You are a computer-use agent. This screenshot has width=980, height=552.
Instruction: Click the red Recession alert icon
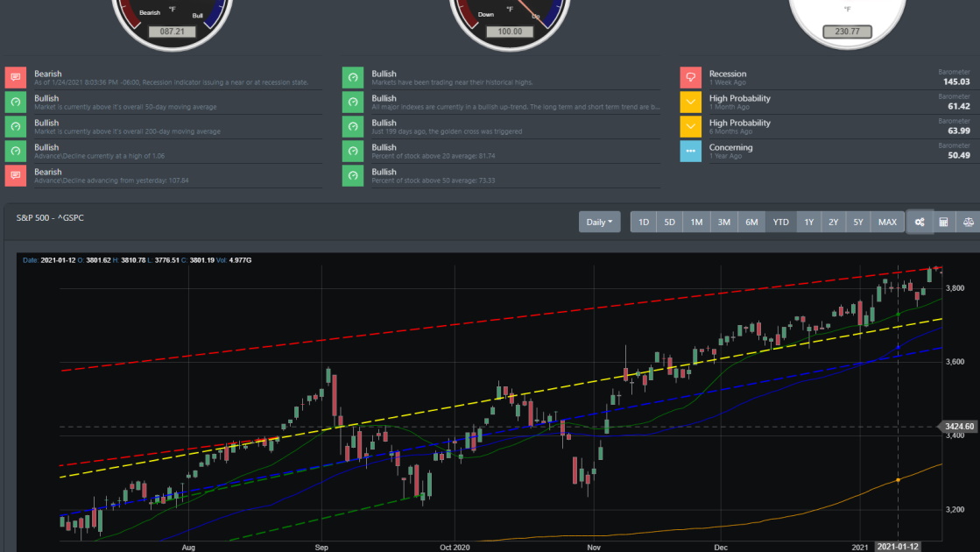point(691,77)
